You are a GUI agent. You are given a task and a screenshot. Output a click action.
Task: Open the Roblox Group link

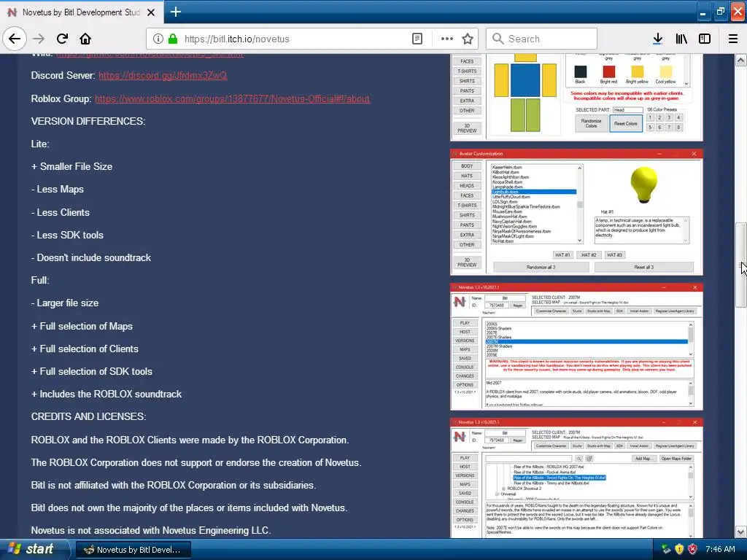[233, 98]
